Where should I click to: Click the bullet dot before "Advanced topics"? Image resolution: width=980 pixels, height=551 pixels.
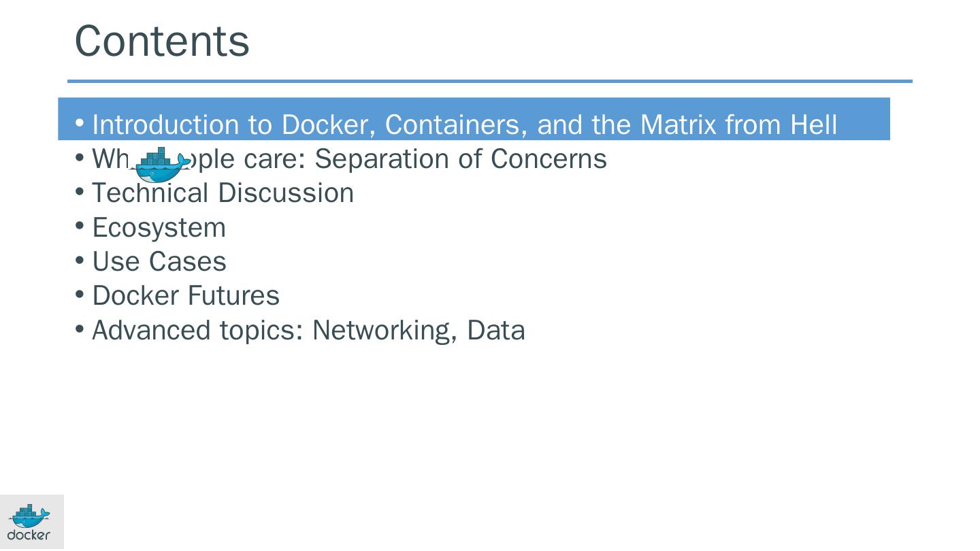80,329
